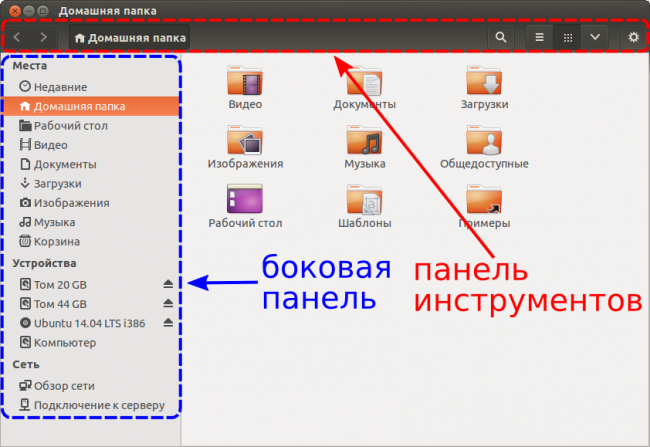
Task: Eject the Ubuntu 14.04 LTS i386 disc
Action: [168, 323]
